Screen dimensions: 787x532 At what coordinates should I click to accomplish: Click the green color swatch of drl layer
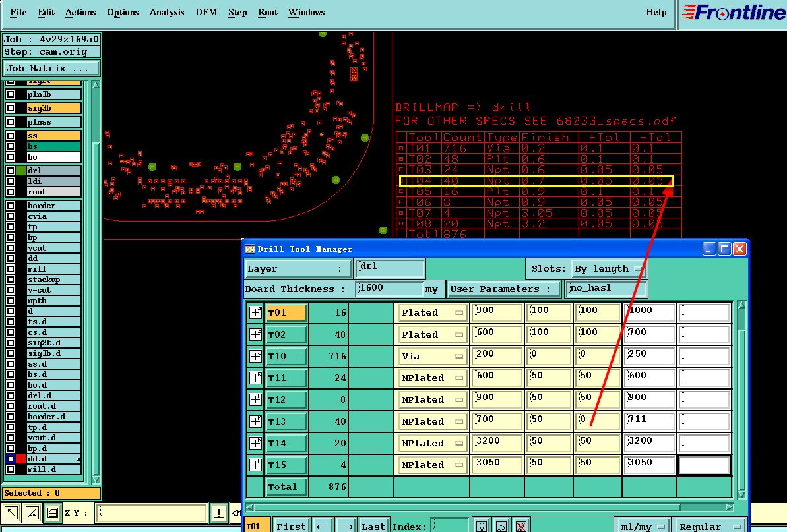click(21, 171)
